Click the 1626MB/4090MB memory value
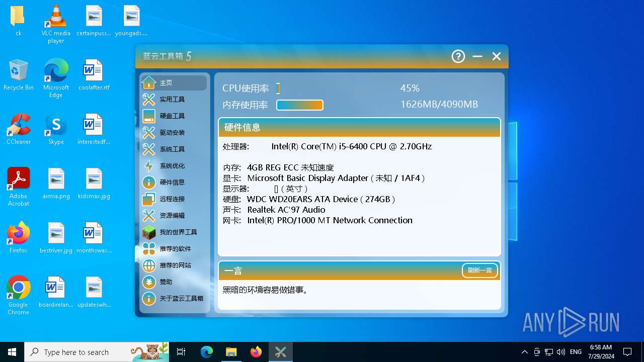The width and height of the screenshot is (644, 362). click(x=439, y=105)
